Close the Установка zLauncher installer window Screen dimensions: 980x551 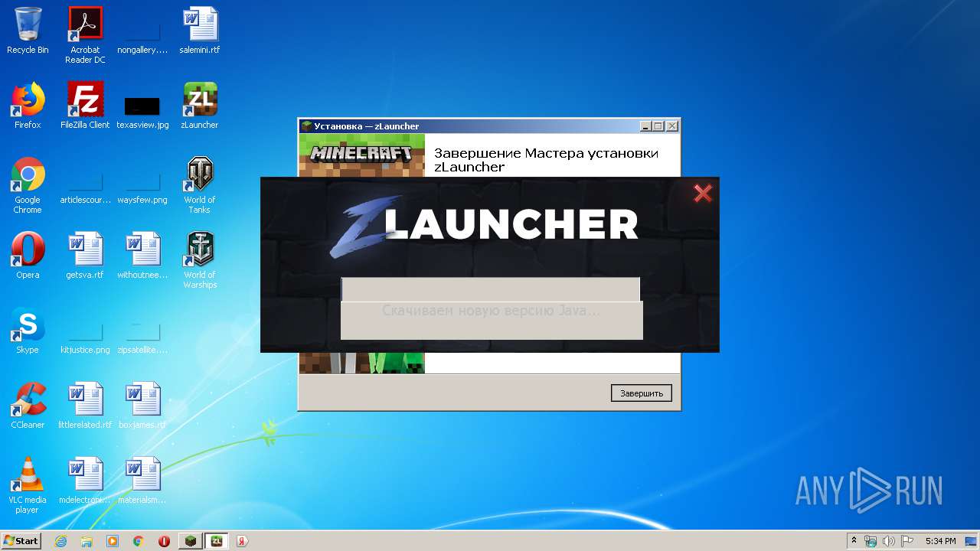[x=671, y=126]
